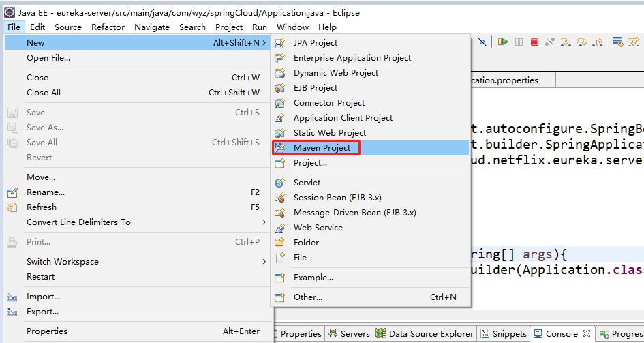Click the Refresh icon in File menu
Viewport: 644px width, 343px height.
(12, 207)
